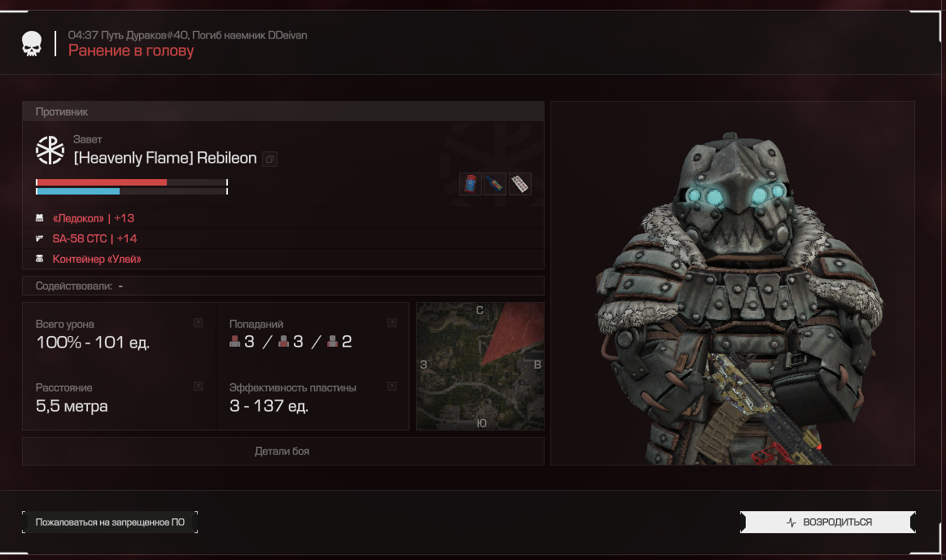
Task: Open «Ледокол» | +13 armor link
Action: [x=94, y=218]
